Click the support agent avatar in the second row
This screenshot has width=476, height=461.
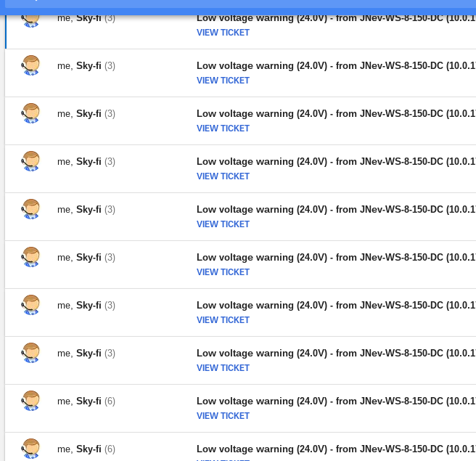(30, 65)
